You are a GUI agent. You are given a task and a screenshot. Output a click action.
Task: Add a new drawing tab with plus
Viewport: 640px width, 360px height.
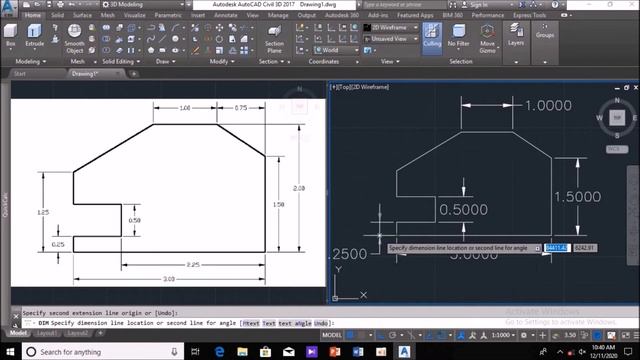pyautogui.click(x=133, y=74)
